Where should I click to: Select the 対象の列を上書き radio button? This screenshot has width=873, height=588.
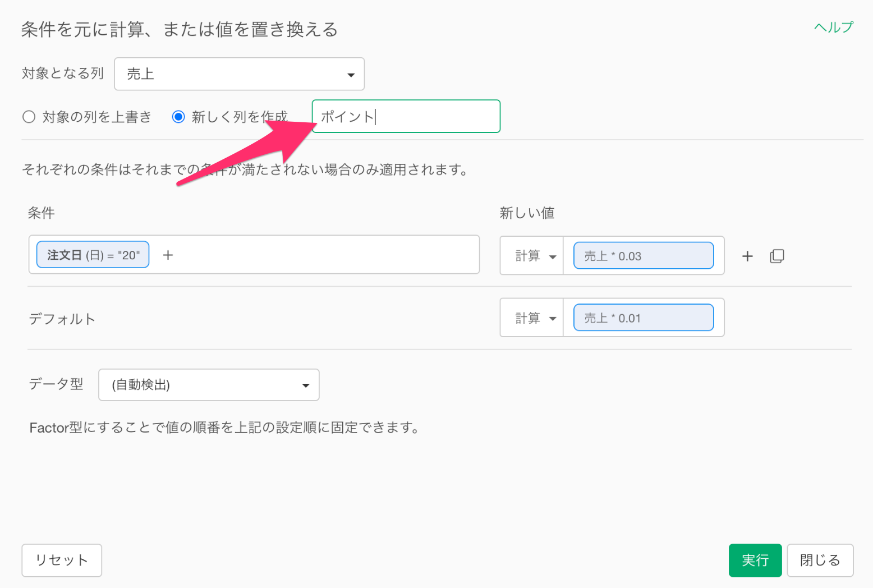click(x=29, y=117)
